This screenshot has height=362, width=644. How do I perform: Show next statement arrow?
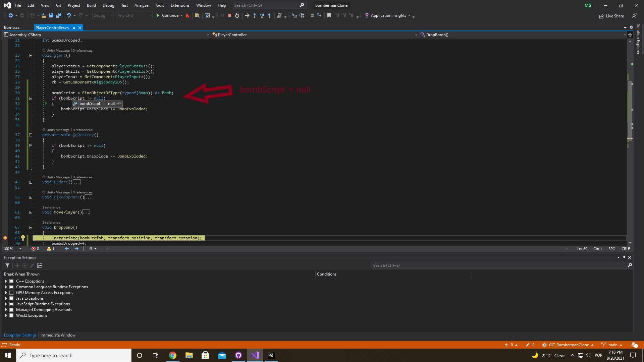(x=247, y=15)
